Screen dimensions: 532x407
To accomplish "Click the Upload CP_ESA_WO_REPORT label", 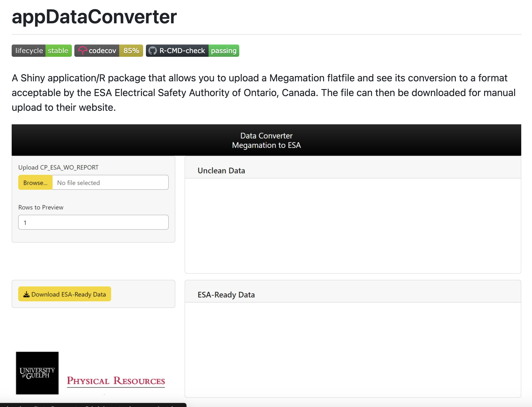I will tap(58, 167).
